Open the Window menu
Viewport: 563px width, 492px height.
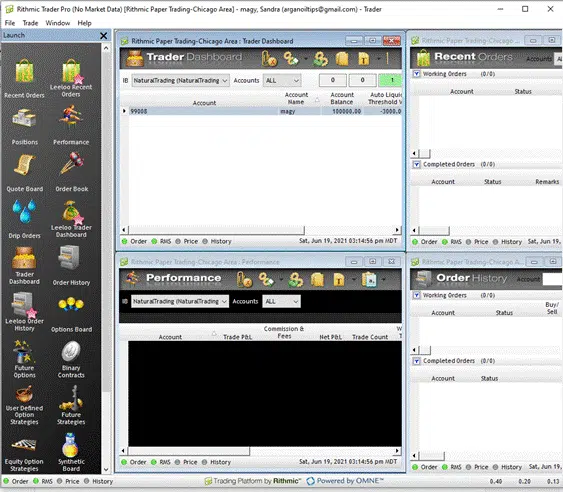coord(57,23)
